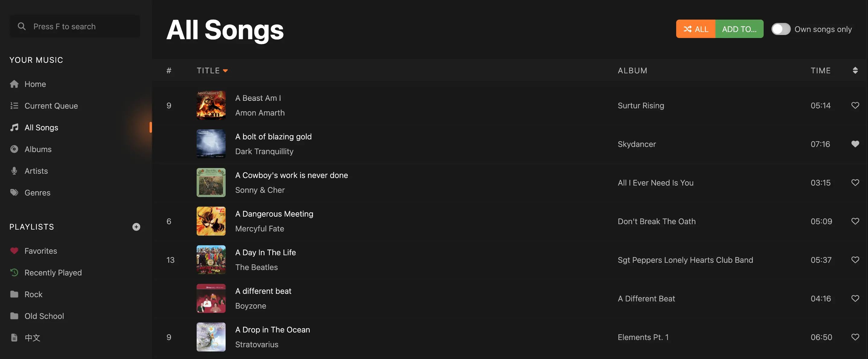868x359 pixels.
Task: Open Current Queue list icon
Action: click(x=14, y=106)
